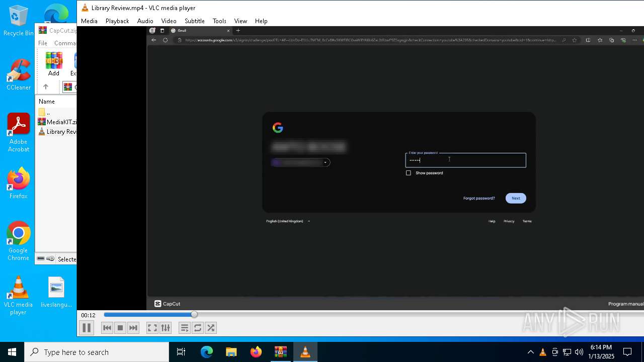This screenshot has width=644, height=362.
Task: Toggle loop mode in VLC
Action: 198,328
